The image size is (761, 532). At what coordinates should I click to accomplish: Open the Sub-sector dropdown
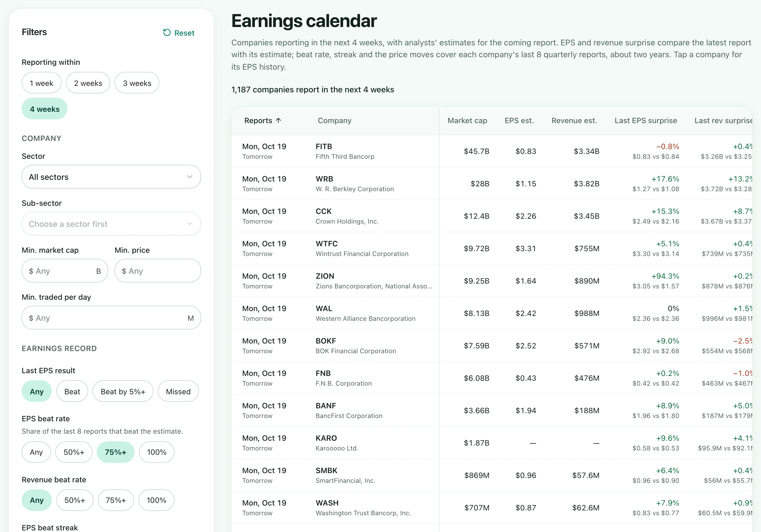(x=111, y=224)
